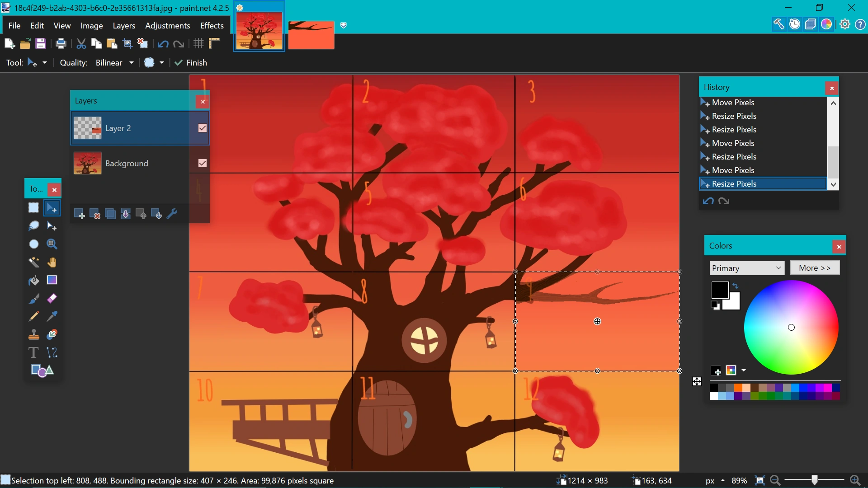868x488 pixels.
Task: Toggle pixel grid in toolbar
Action: 198,43
